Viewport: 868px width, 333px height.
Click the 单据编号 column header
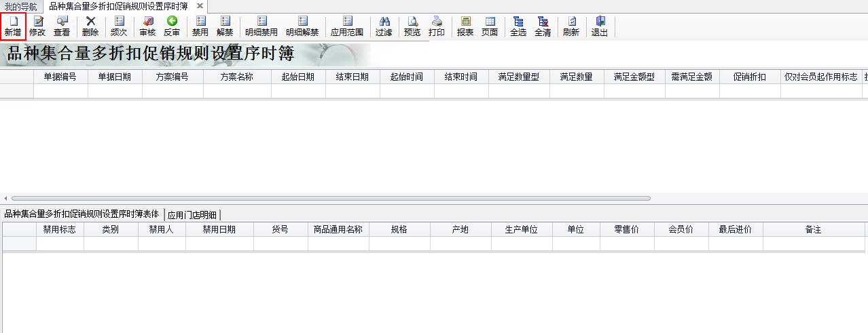coord(60,77)
